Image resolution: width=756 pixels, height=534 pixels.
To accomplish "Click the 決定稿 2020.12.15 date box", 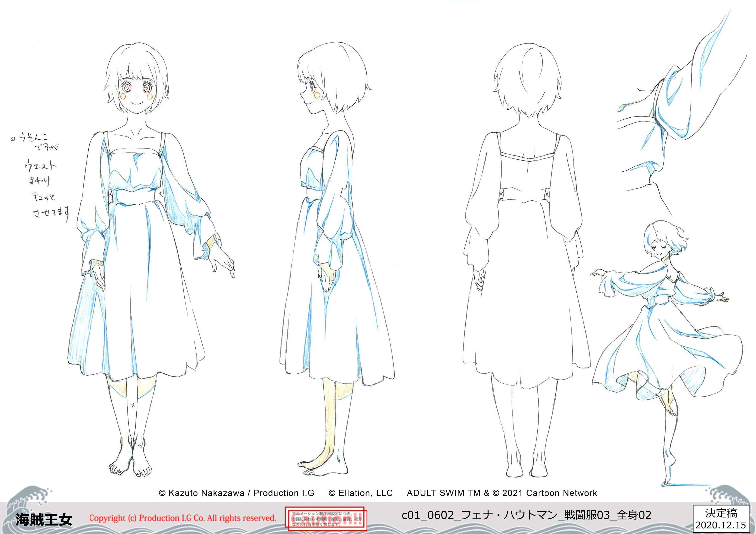I will click(721, 519).
